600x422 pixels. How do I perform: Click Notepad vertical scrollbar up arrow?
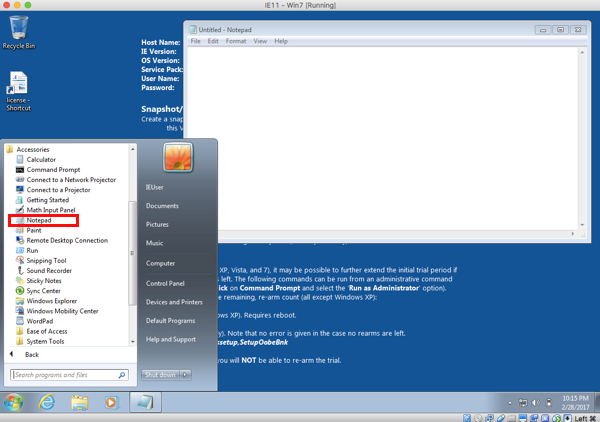(x=582, y=52)
